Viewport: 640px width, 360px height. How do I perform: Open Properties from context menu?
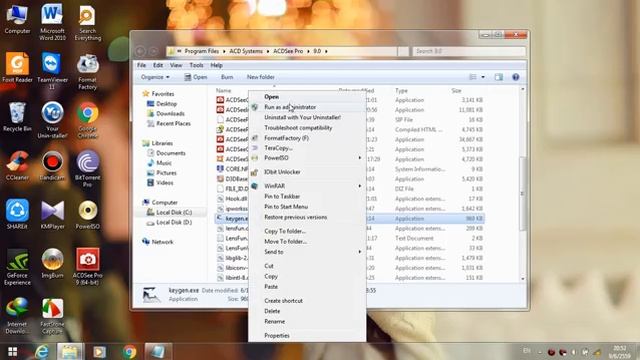(x=307, y=336)
